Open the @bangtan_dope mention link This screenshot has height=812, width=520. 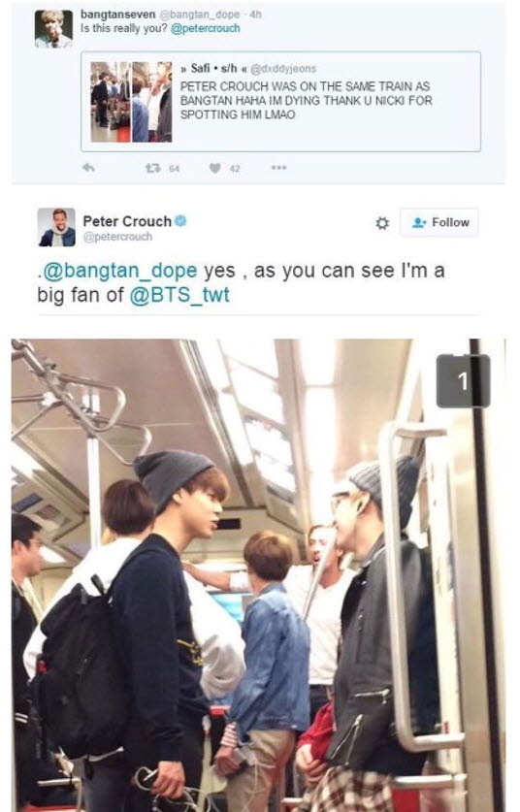(x=119, y=271)
